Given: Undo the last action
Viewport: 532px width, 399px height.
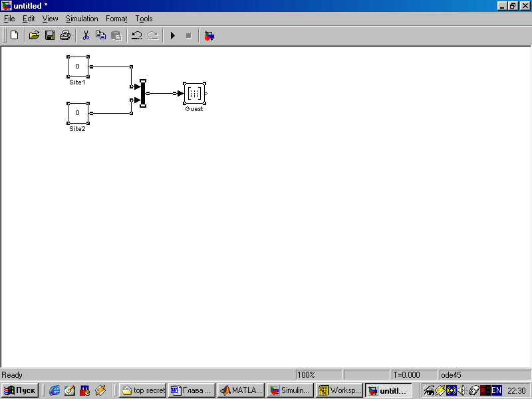Looking at the screenshot, I should pyautogui.click(x=137, y=35).
